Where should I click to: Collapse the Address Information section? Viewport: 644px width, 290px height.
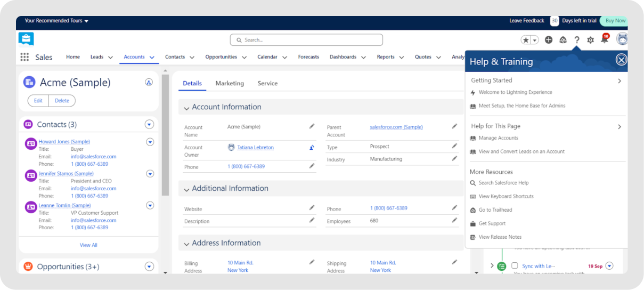click(186, 244)
